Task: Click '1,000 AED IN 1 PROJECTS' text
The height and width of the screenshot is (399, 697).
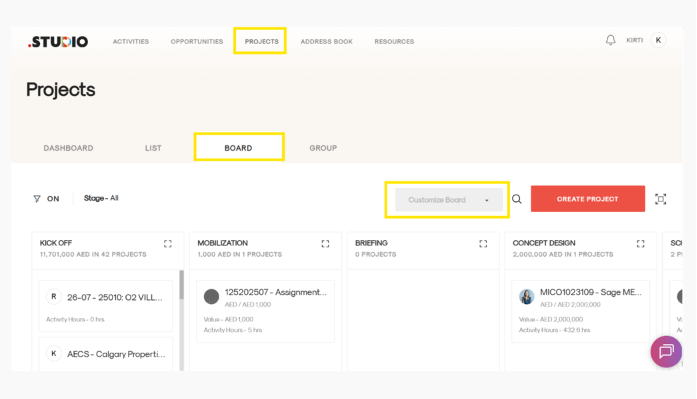Action: pyautogui.click(x=240, y=255)
